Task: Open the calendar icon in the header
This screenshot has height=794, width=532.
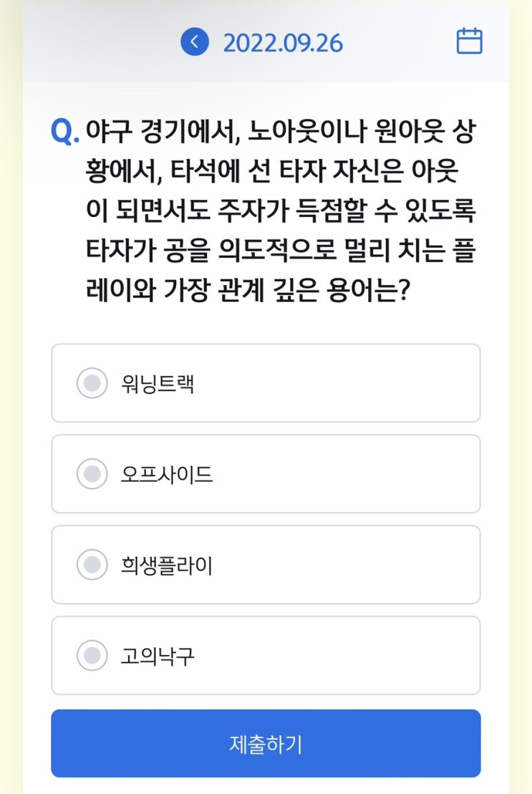Action: point(469,42)
